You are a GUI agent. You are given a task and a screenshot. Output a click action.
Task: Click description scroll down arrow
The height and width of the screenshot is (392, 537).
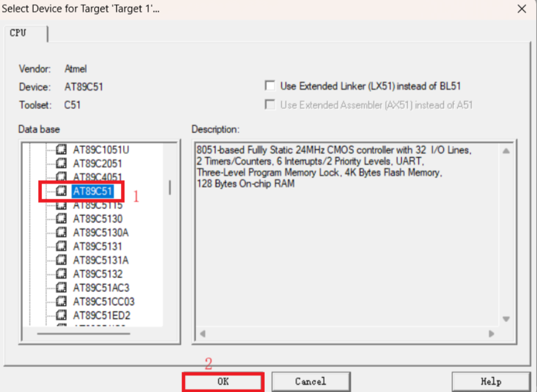click(506, 319)
